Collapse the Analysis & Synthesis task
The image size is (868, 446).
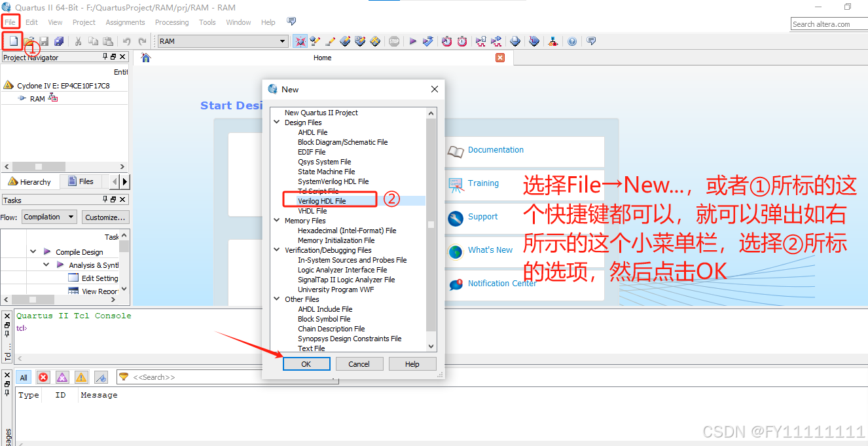click(x=46, y=265)
